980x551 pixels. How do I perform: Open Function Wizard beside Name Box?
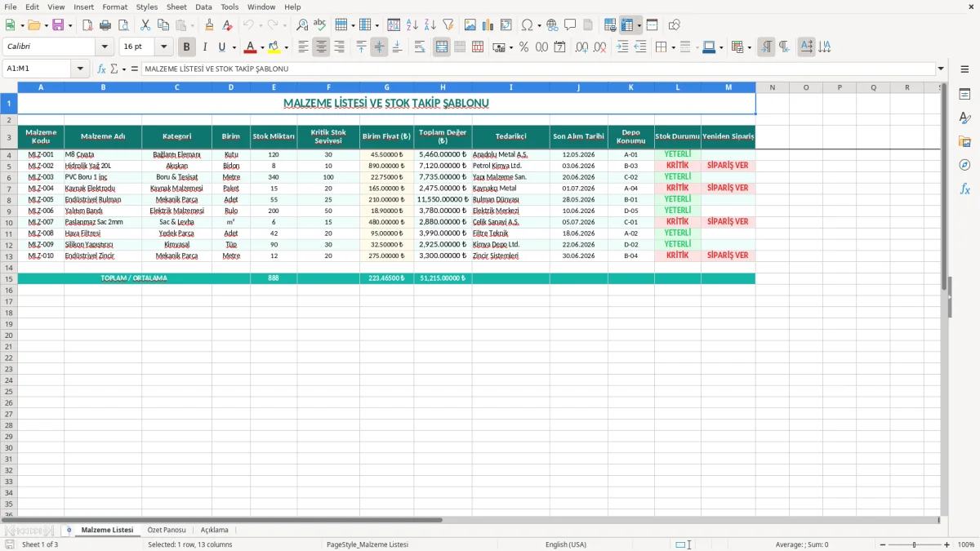(x=102, y=69)
